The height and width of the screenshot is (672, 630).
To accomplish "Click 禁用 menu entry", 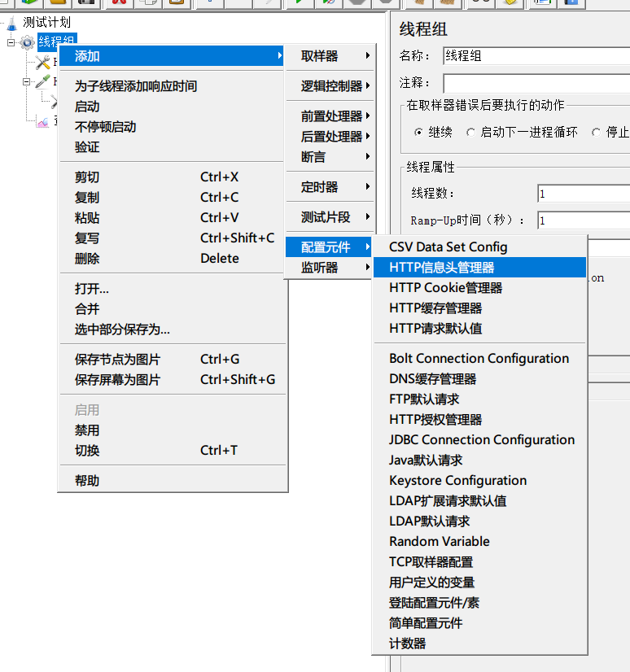I will [173, 430].
